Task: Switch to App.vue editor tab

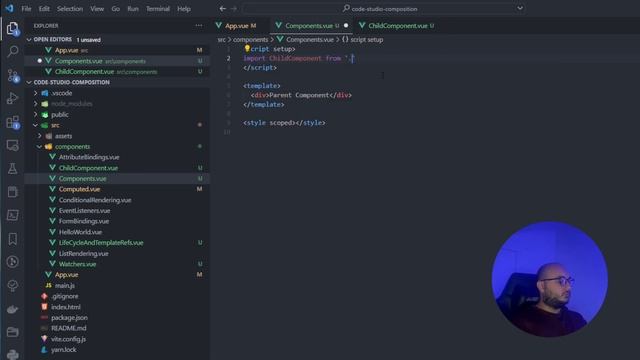Action: click(240, 26)
